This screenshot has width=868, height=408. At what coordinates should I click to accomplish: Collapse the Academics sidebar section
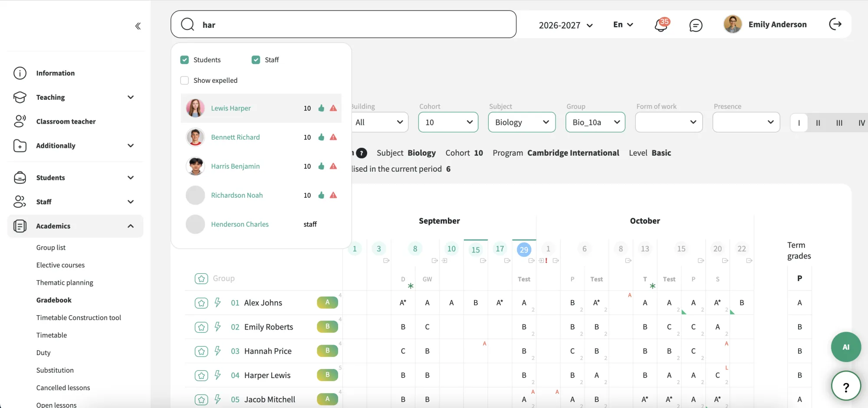click(75, 226)
